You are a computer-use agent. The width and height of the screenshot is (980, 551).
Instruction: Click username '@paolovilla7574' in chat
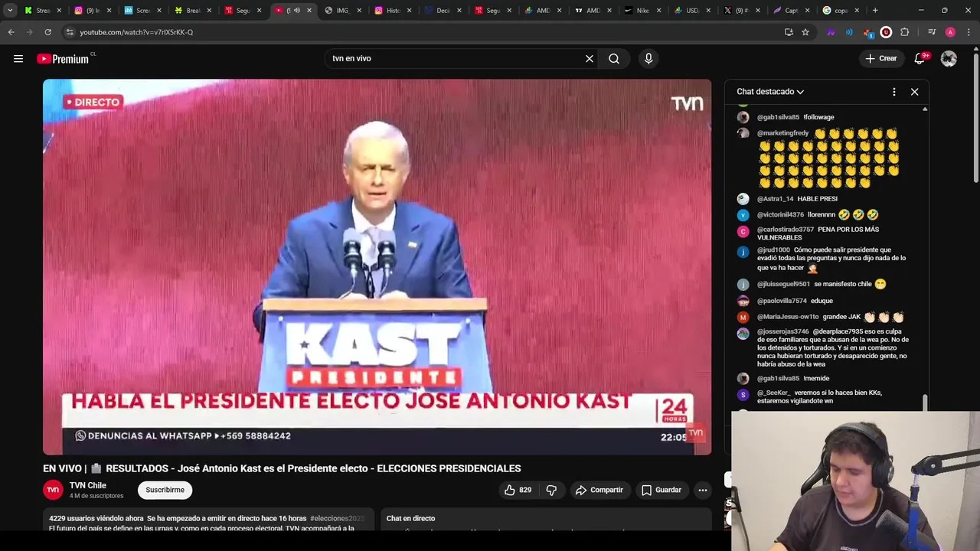pyautogui.click(x=782, y=301)
